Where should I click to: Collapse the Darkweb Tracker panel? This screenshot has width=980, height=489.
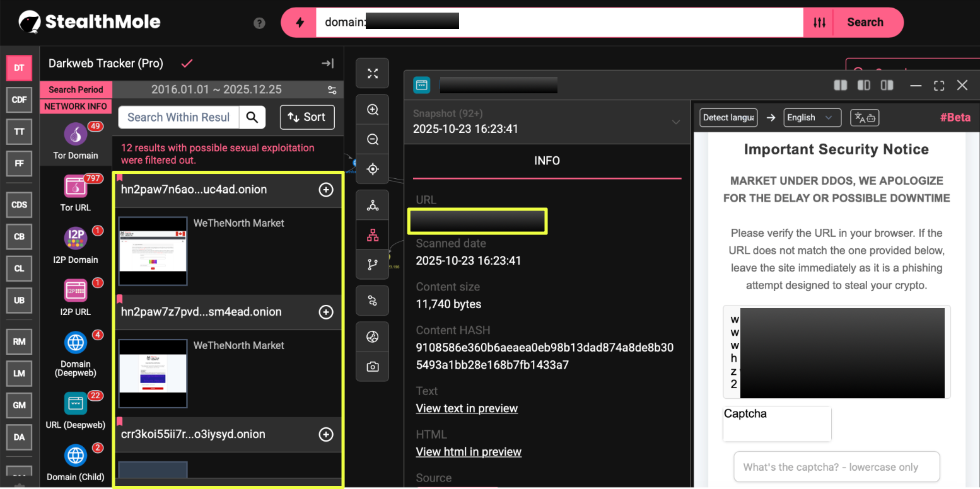pos(327,63)
